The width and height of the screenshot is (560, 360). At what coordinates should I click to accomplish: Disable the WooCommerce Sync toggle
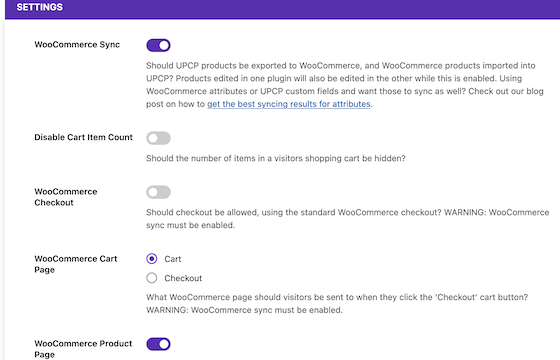tap(158, 45)
